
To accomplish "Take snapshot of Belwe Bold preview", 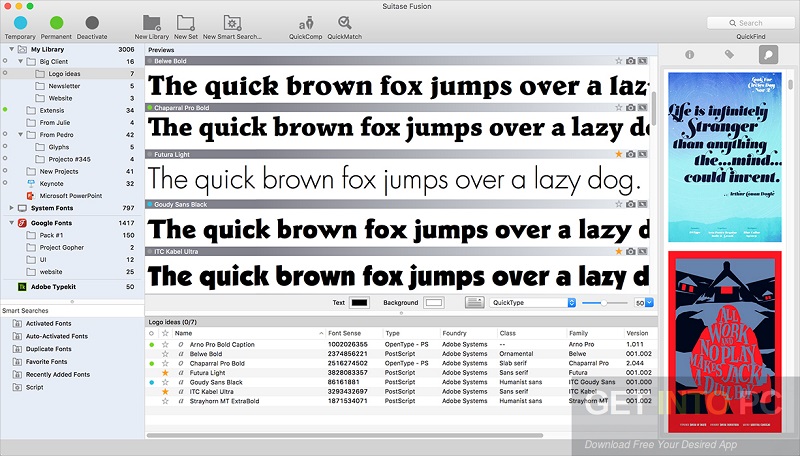I will tap(631, 61).
